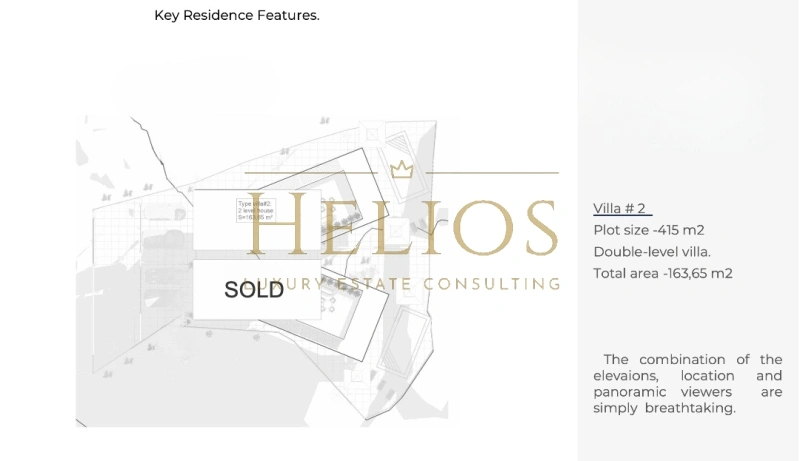Viewport: 800px width, 461px height.
Task: Click the square pavilion at plan bottom
Action: [358, 376]
